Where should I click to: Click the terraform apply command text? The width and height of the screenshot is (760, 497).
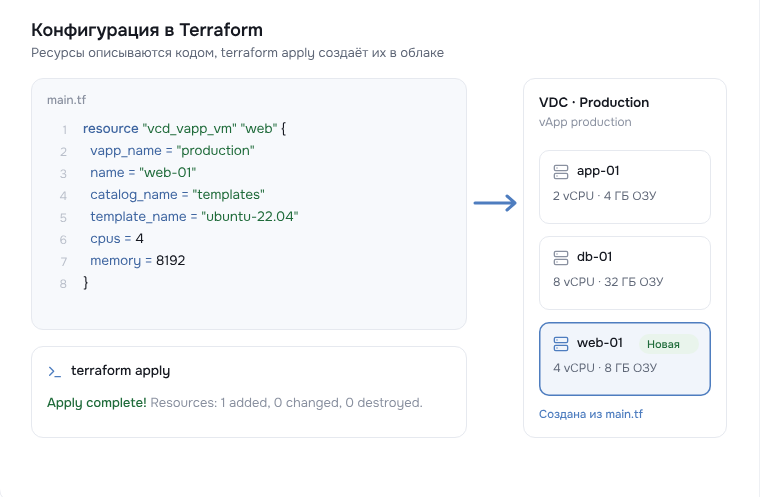coord(121,371)
